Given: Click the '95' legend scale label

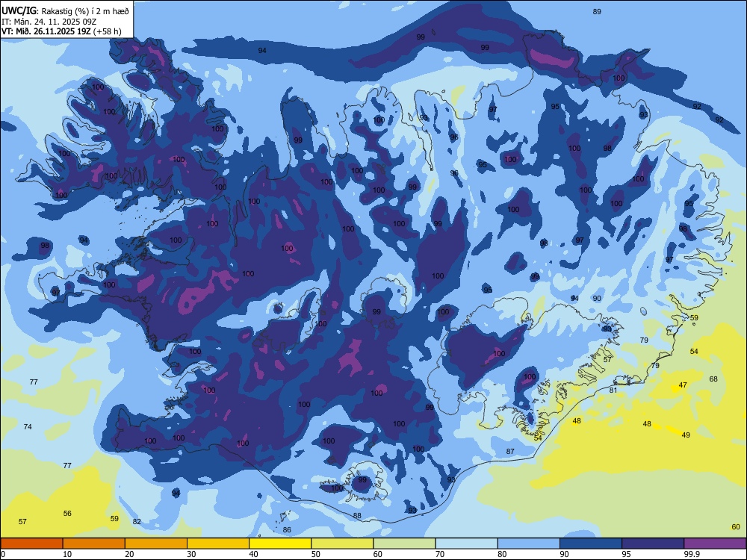Looking at the screenshot, I should (627, 554).
